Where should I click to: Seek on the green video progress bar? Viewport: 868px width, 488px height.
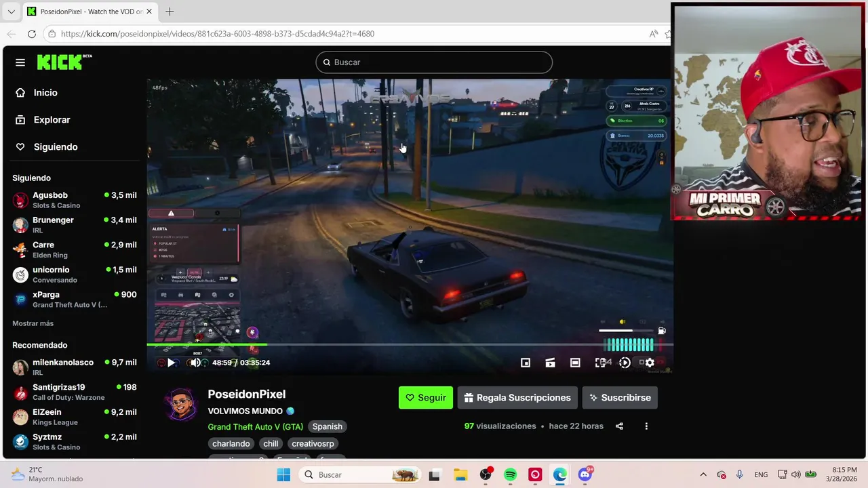[410, 344]
